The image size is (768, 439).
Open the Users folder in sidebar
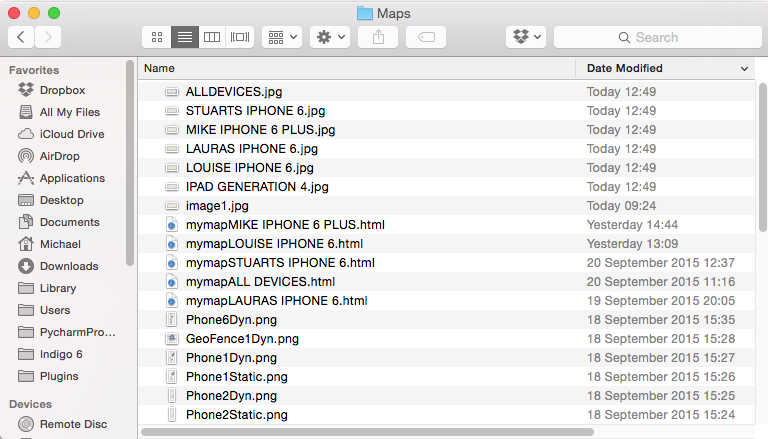(x=55, y=310)
